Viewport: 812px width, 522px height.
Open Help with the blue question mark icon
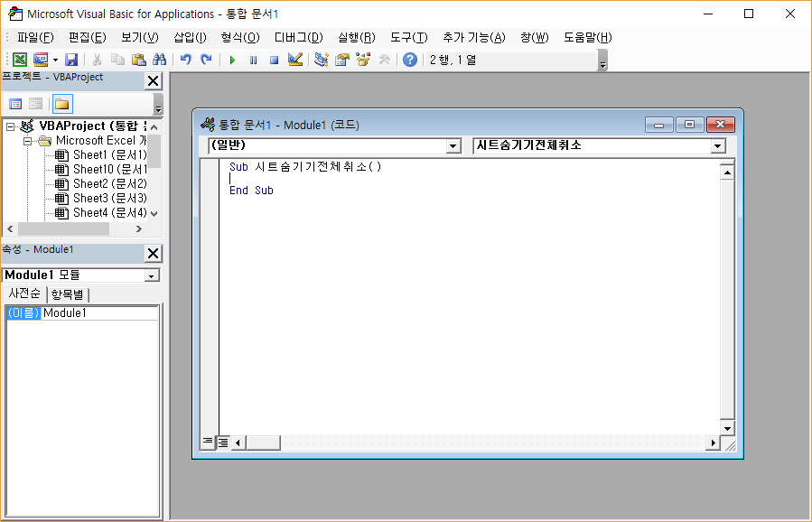point(410,60)
